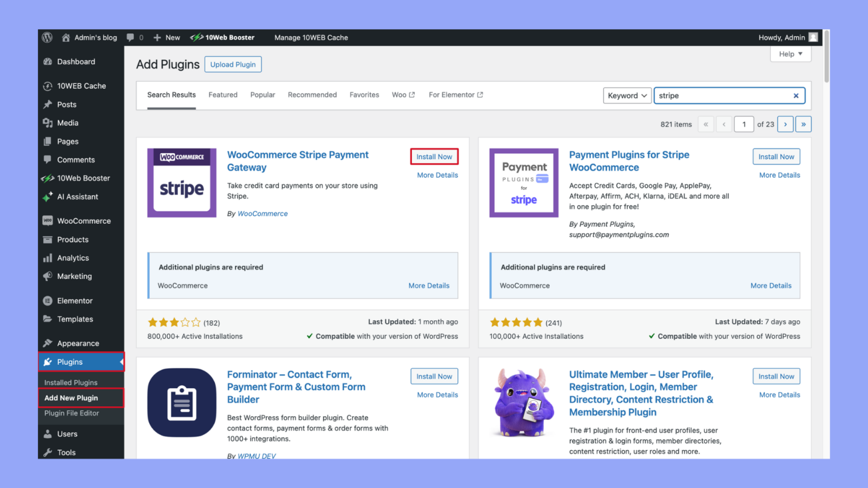Screen dimensions: 868x488
Task: Switch to the Featured tab
Action: tap(223, 95)
